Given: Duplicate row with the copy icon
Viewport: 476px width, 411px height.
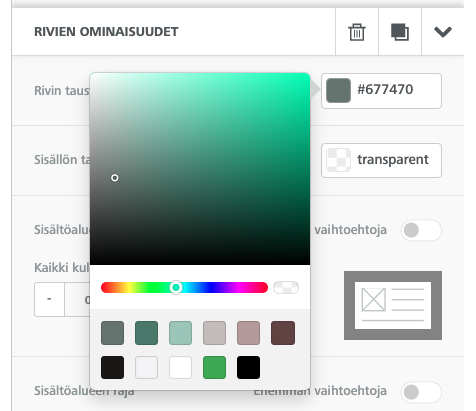Looking at the screenshot, I should tap(400, 32).
